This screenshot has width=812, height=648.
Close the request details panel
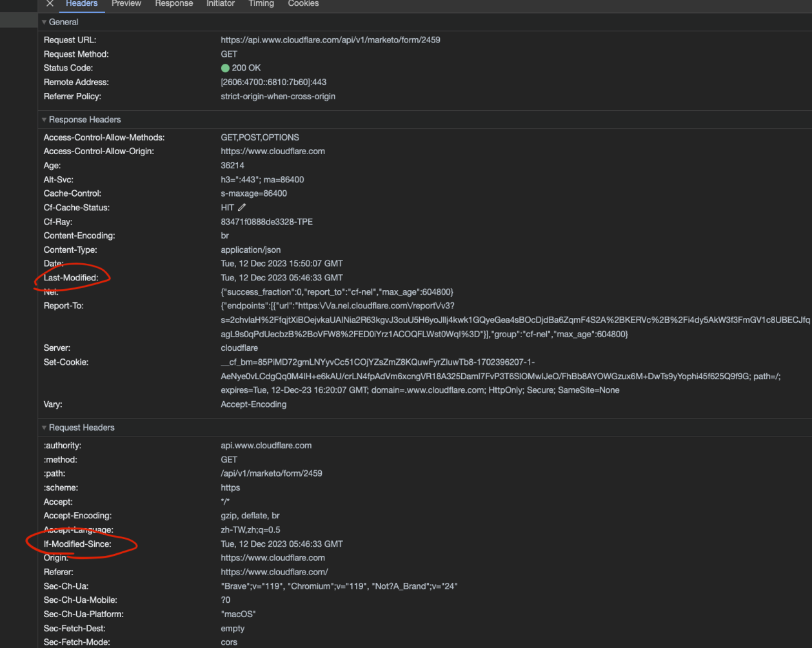[x=50, y=3]
